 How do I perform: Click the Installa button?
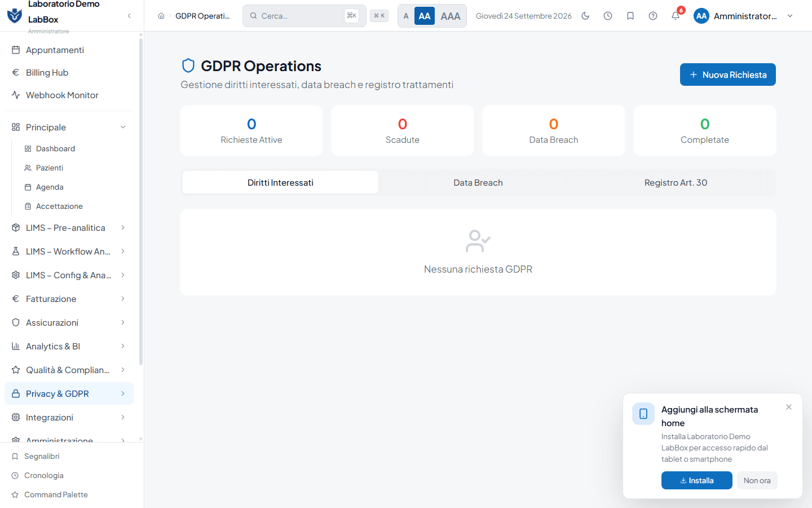tap(696, 480)
